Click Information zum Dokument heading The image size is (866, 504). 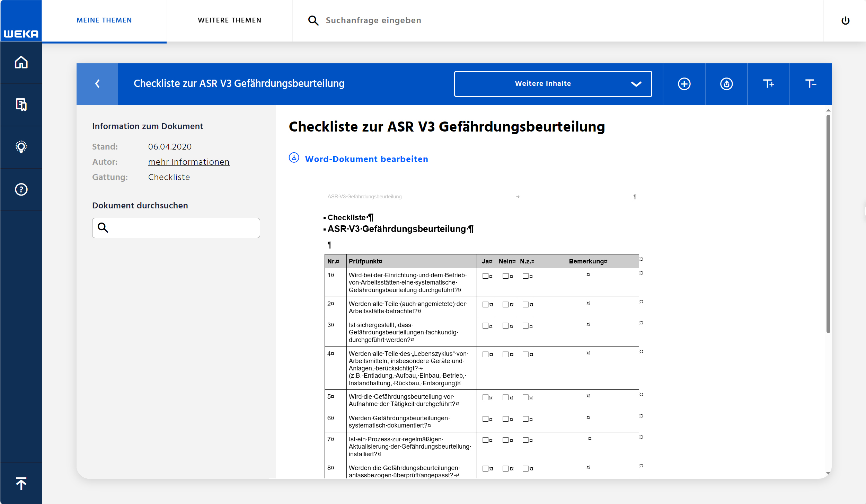pos(148,126)
